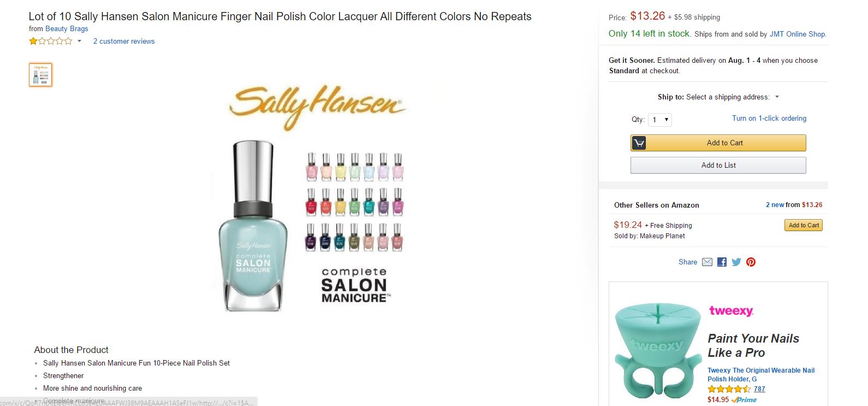Turn on 1-click ordering
868x406 pixels.
pos(769,118)
